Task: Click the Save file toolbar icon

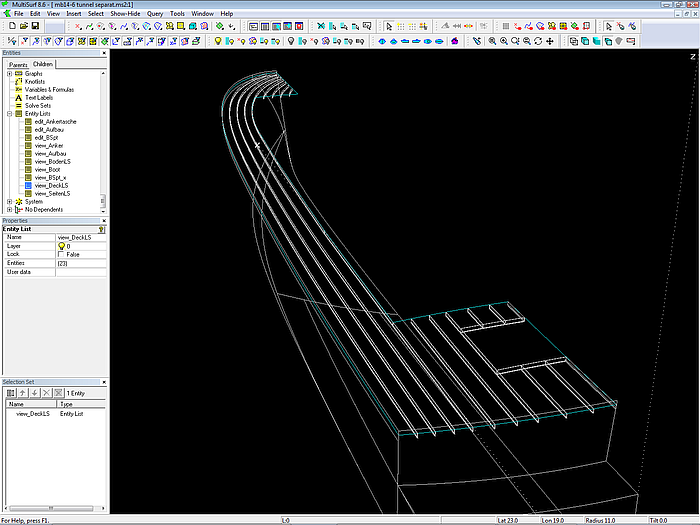Action: click(35, 26)
